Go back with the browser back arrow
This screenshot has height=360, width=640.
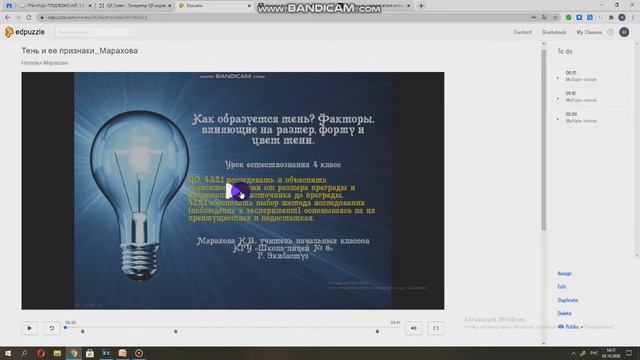[7, 18]
